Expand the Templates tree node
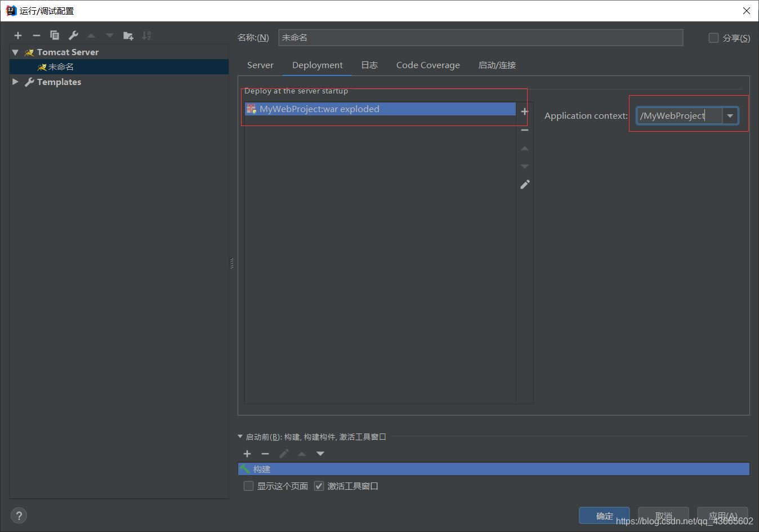This screenshot has height=532, width=759. pos(15,82)
